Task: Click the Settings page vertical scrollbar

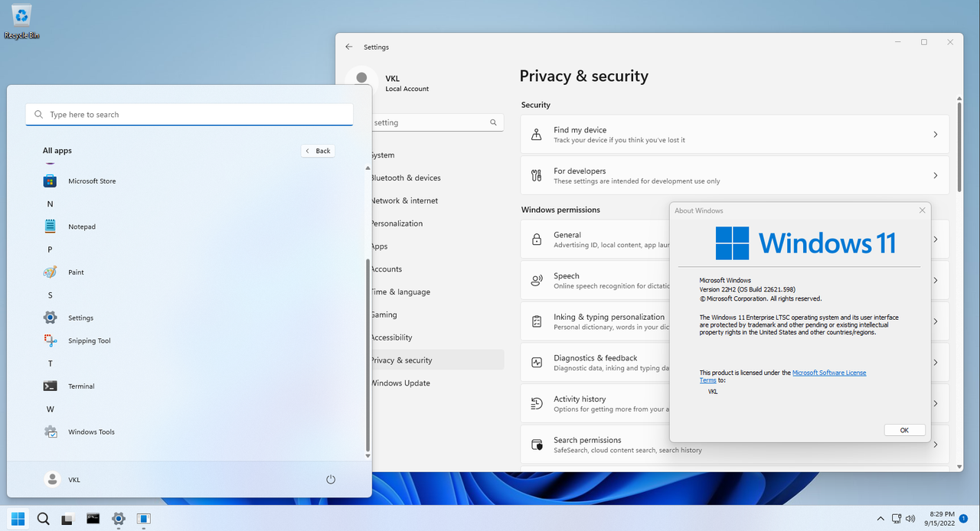Action: point(960,145)
